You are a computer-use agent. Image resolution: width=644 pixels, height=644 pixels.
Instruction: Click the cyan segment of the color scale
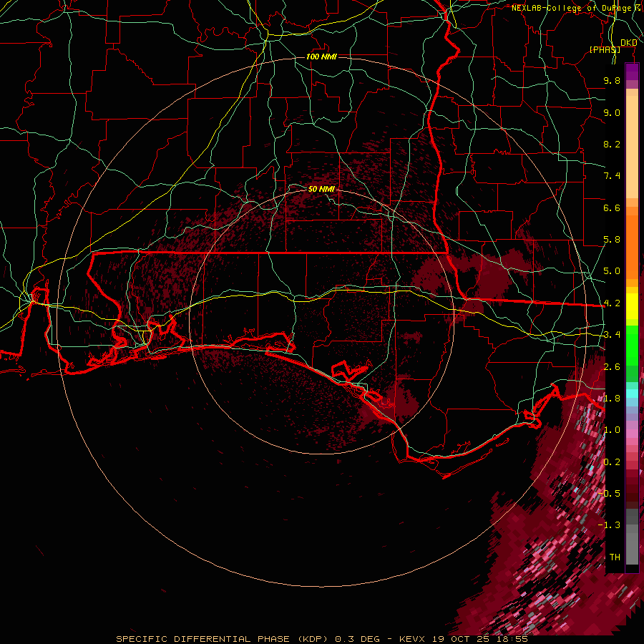pyautogui.click(x=632, y=394)
